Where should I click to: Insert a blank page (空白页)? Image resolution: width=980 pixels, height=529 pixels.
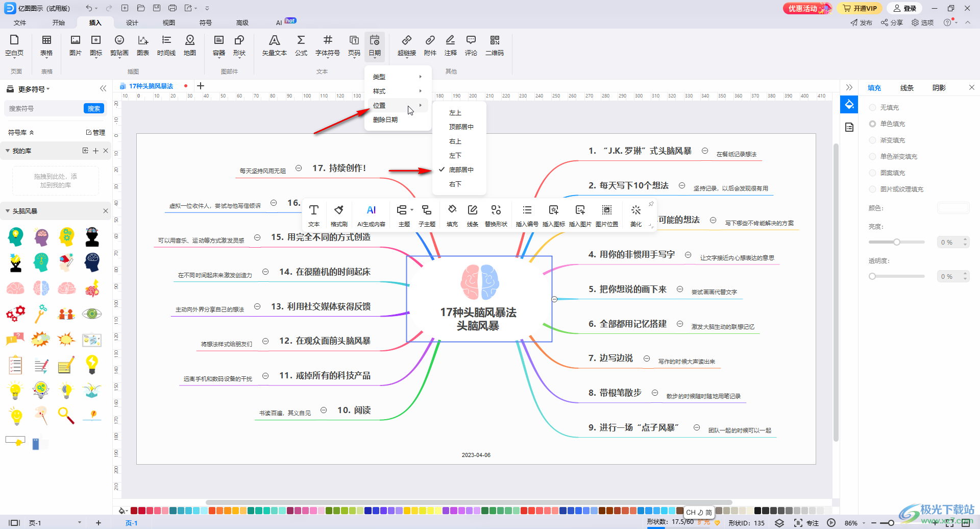(14, 45)
